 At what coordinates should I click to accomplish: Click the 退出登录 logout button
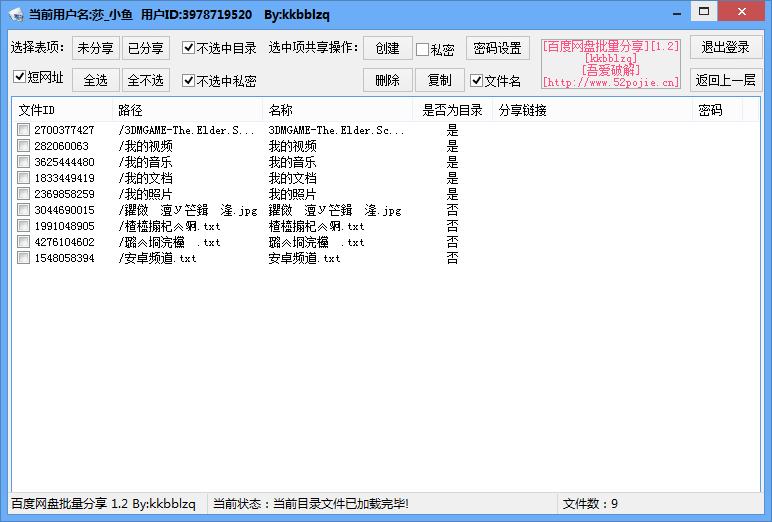(x=726, y=47)
